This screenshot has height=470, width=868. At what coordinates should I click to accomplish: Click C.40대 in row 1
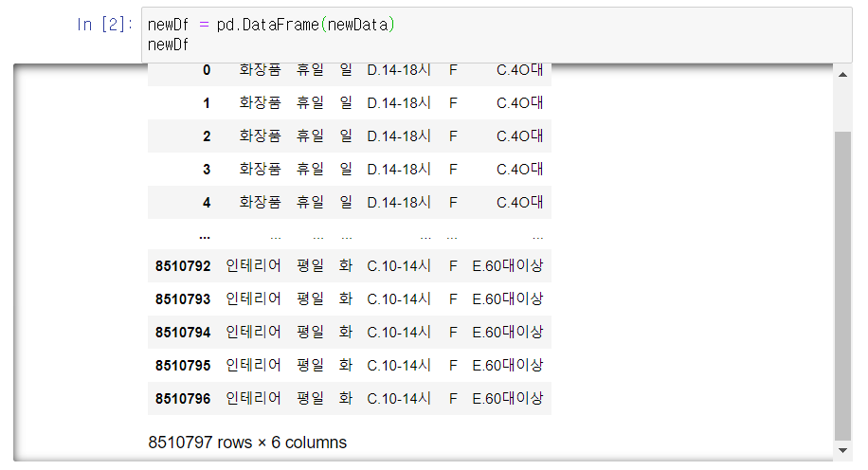click(520, 103)
